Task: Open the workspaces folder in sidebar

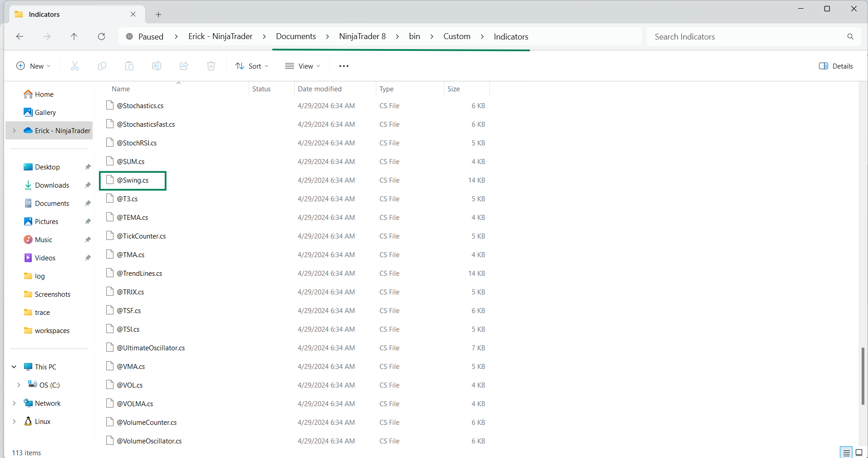Action: pos(52,330)
